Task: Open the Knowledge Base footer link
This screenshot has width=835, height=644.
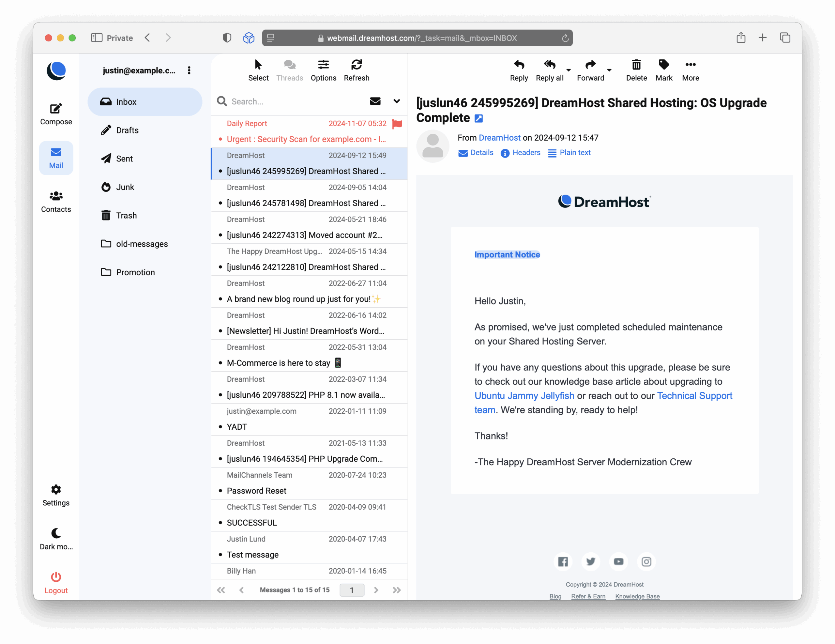Action: (x=637, y=596)
